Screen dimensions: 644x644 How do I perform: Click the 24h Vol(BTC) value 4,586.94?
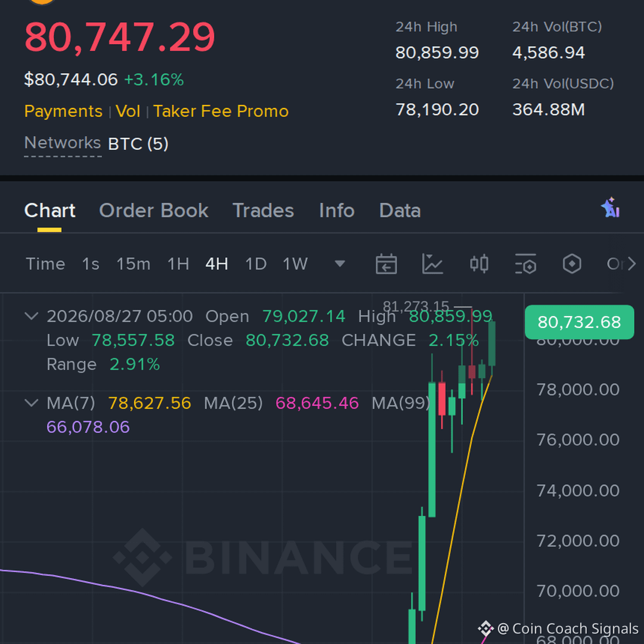pos(549,52)
